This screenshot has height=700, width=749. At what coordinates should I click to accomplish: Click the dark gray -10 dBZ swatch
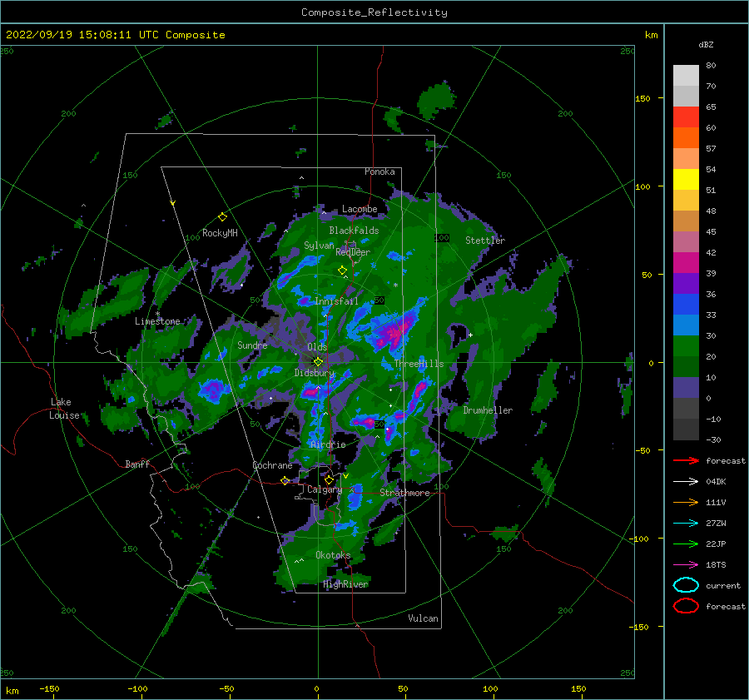click(x=686, y=429)
